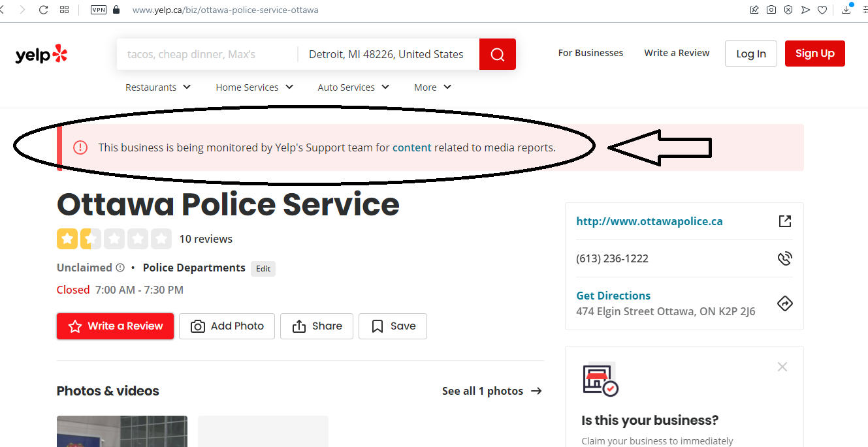Open the Get Directions link
Screen dimensions: 868x447
tap(613, 296)
